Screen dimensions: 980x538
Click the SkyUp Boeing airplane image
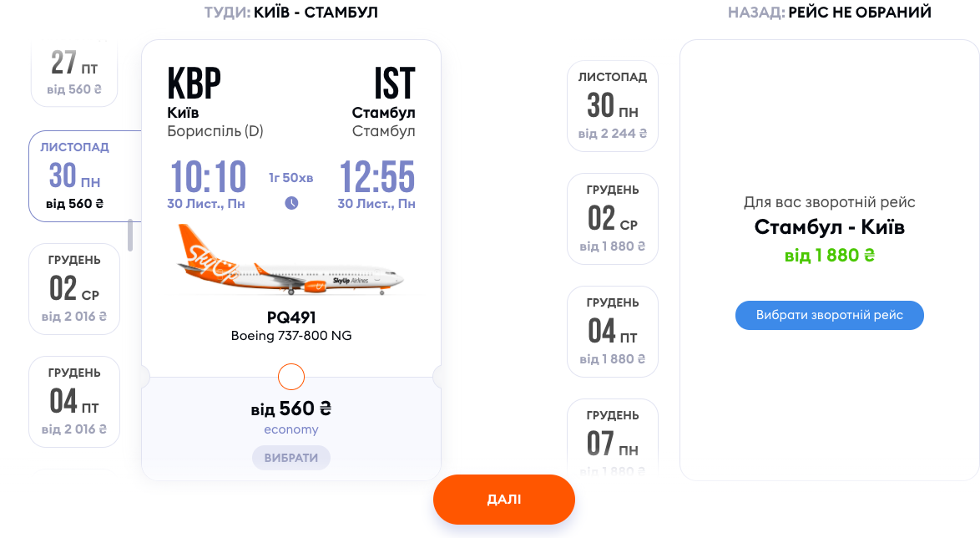click(290, 261)
